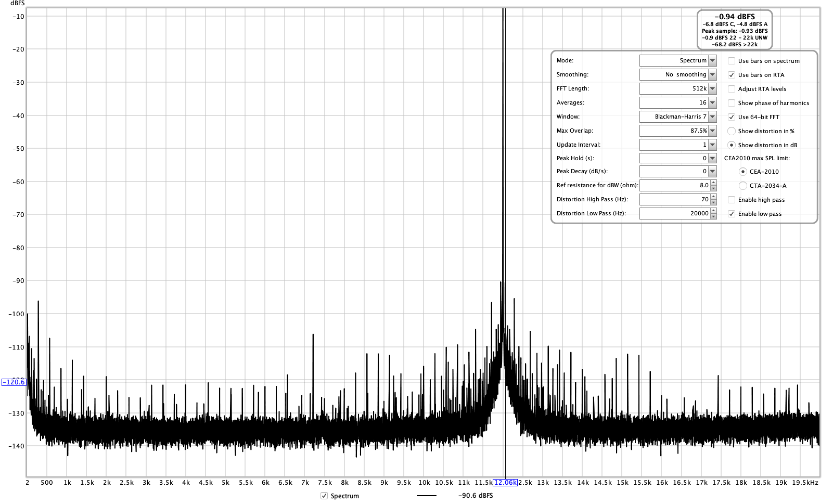Toggle Use 64-bit FFT checkbox

[x=732, y=117]
